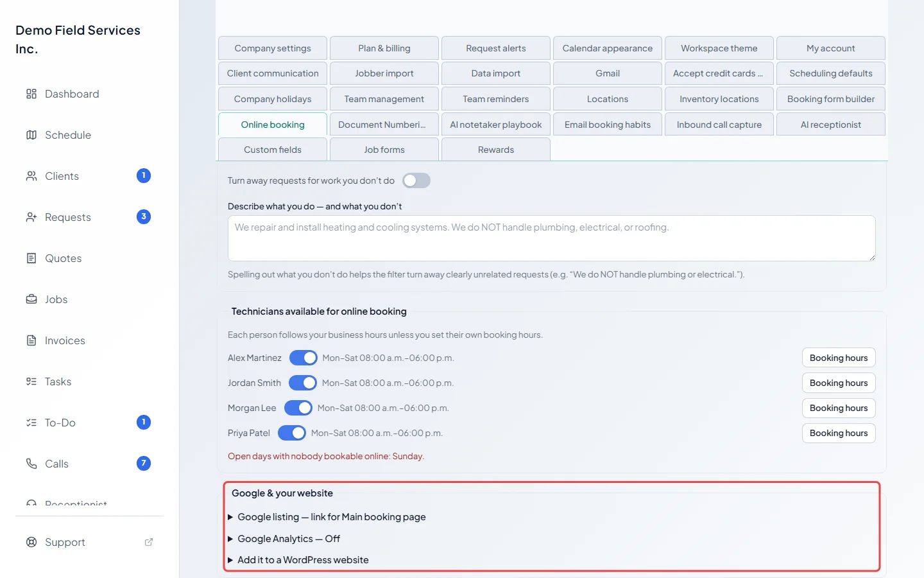This screenshot has width=924, height=578.
Task: Click the Calls phone icon
Action: tap(31, 464)
